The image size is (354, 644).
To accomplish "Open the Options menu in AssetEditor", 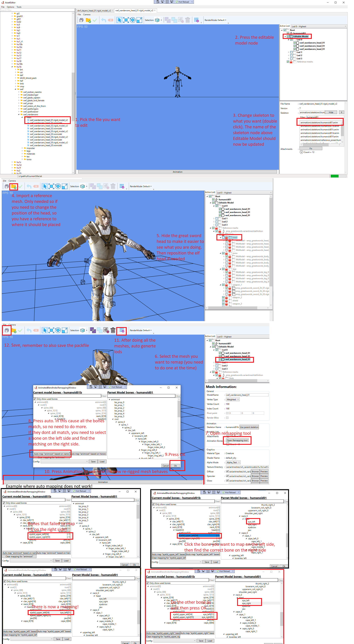I will point(10,7).
